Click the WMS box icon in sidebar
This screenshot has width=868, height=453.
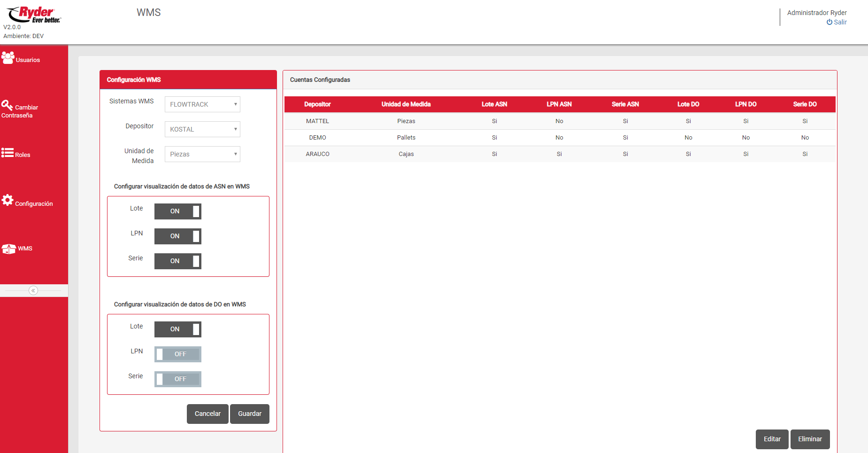point(8,249)
